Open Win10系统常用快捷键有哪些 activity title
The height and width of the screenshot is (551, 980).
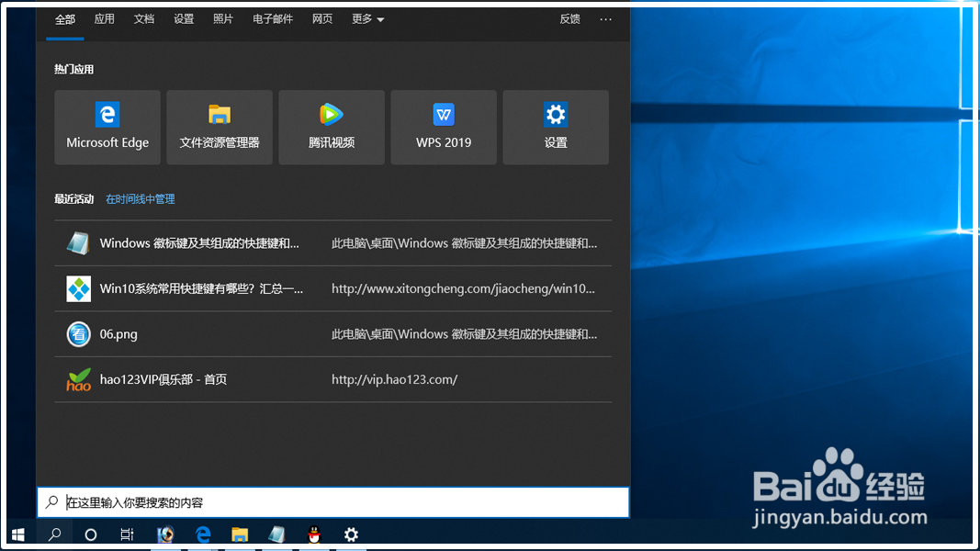click(x=201, y=288)
